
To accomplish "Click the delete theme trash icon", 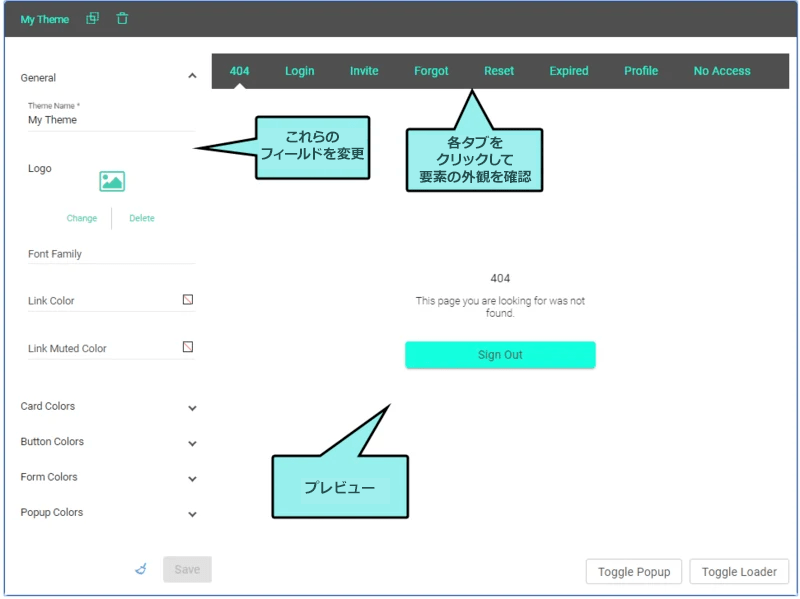I will pyautogui.click(x=122, y=19).
